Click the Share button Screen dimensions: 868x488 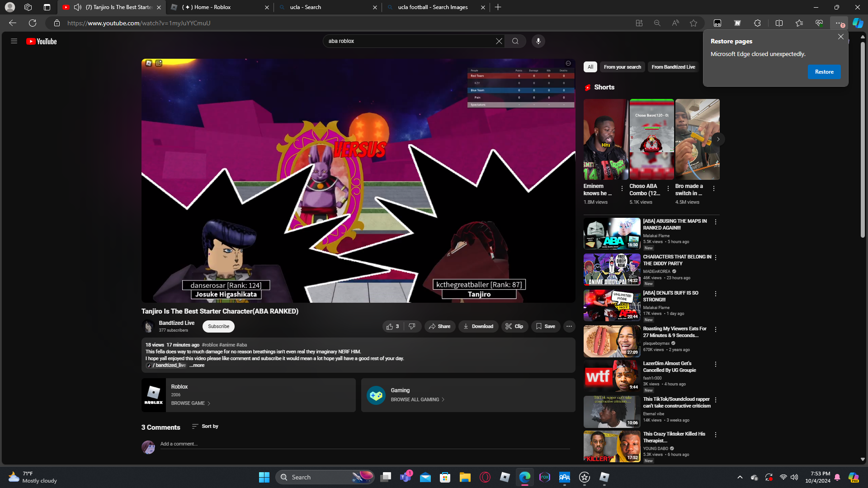(x=440, y=326)
